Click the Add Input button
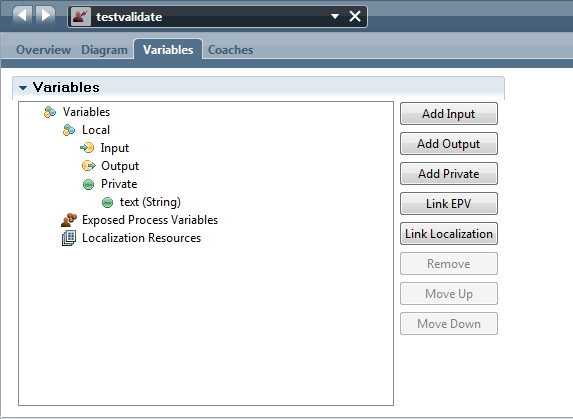Image resolution: width=573 pixels, height=419 pixels. pyautogui.click(x=449, y=114)
